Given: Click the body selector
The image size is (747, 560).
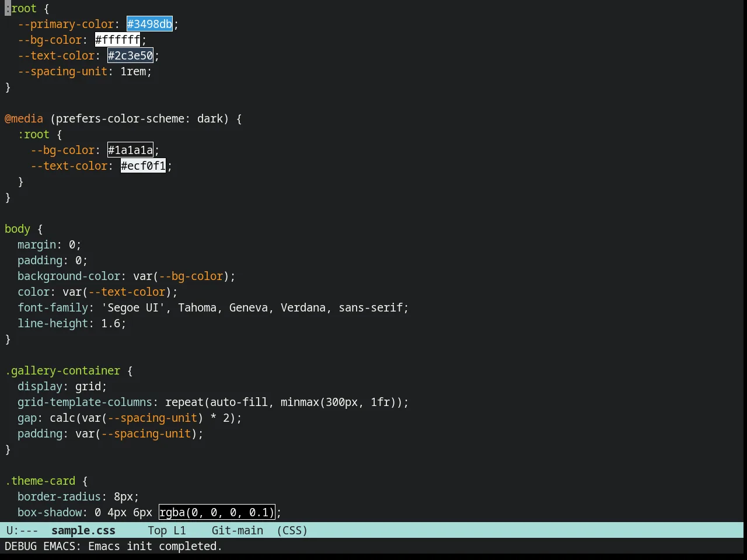Looking at the screenshot, I should pyautogui.click(x=18, y=229).
